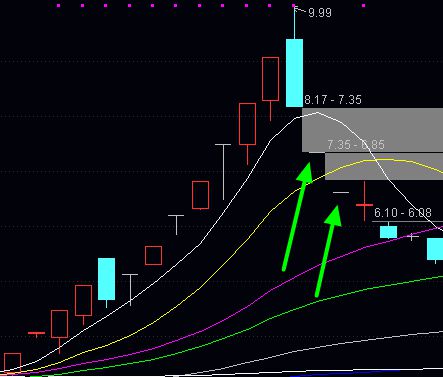Viewport: 443px width, 377px height.
Task: Select the left green arrow annotation
Action: coord(298,217)
